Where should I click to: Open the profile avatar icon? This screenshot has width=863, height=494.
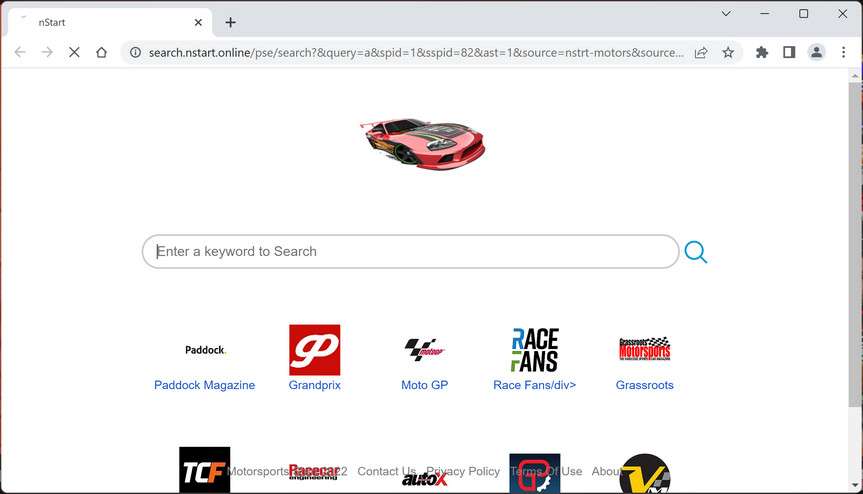pos(816,52)
